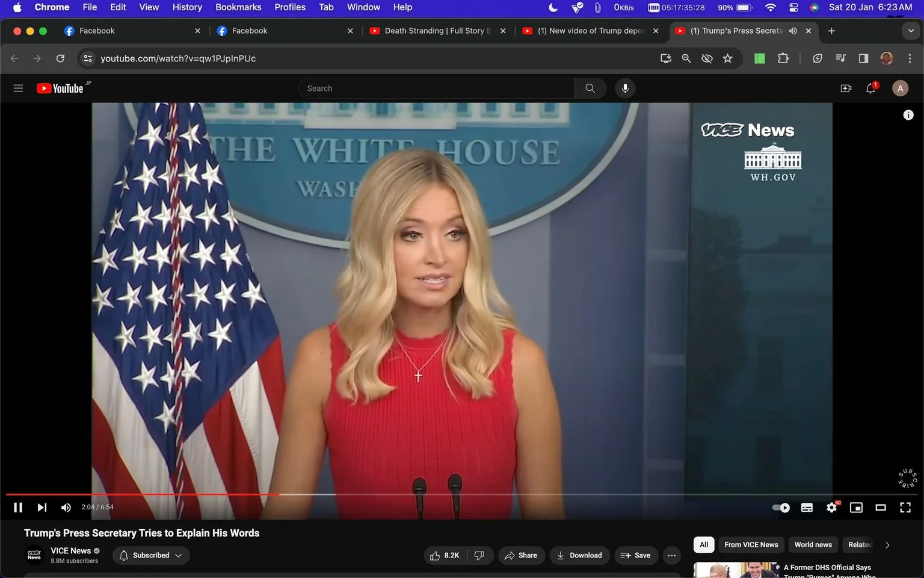Skip to the next video
This screenshot has width=924, height=578.
[42, 508]
